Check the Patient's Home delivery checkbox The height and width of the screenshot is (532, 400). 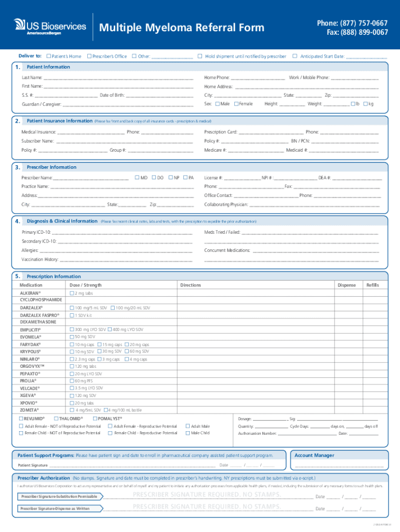tap(48, 56)
